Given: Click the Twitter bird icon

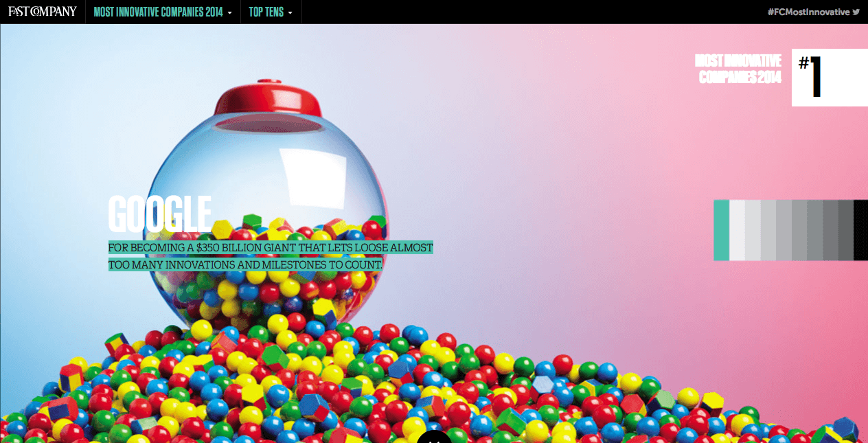Looking at the screenshot, I should click(856, 12).
